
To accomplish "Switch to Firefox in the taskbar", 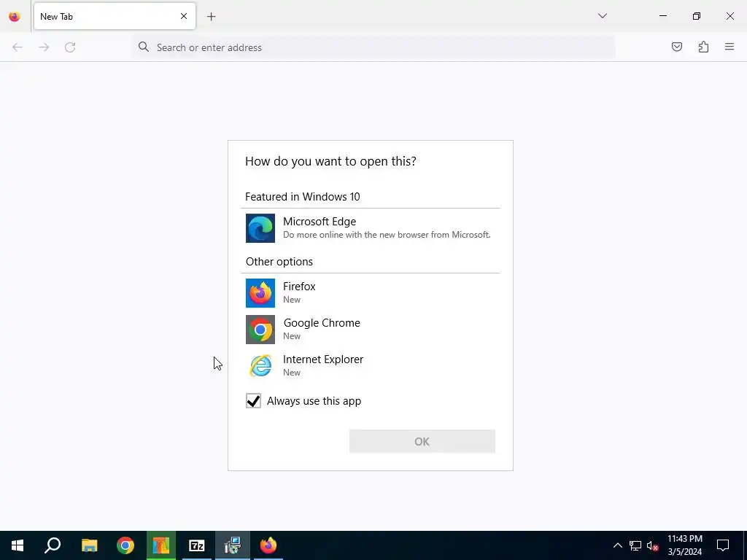I will pos(268,545).
